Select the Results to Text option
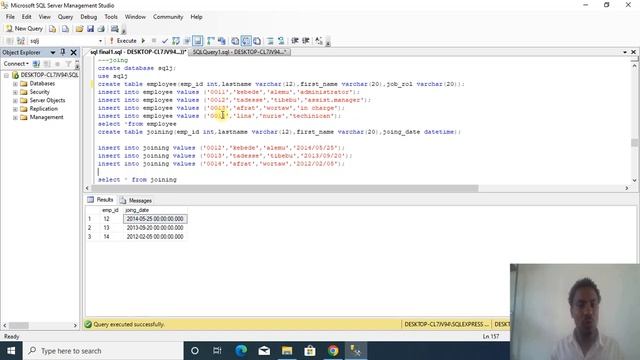Screen dimensions: 640x360 [235, 41]
